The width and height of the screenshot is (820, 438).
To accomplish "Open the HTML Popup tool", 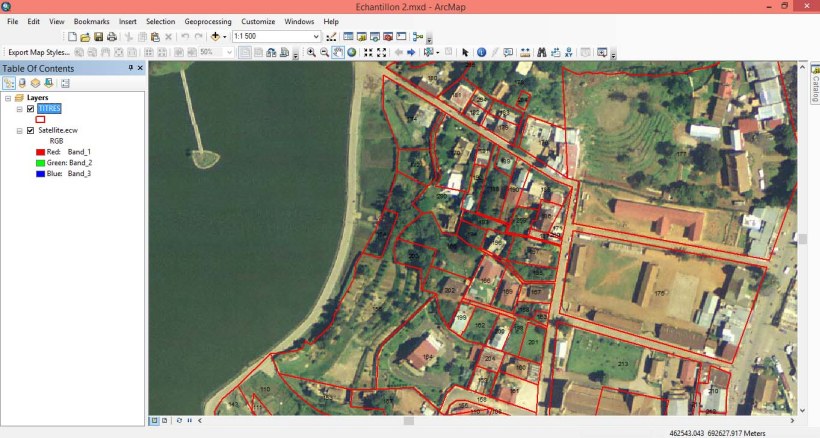I will tap(508, 52).
